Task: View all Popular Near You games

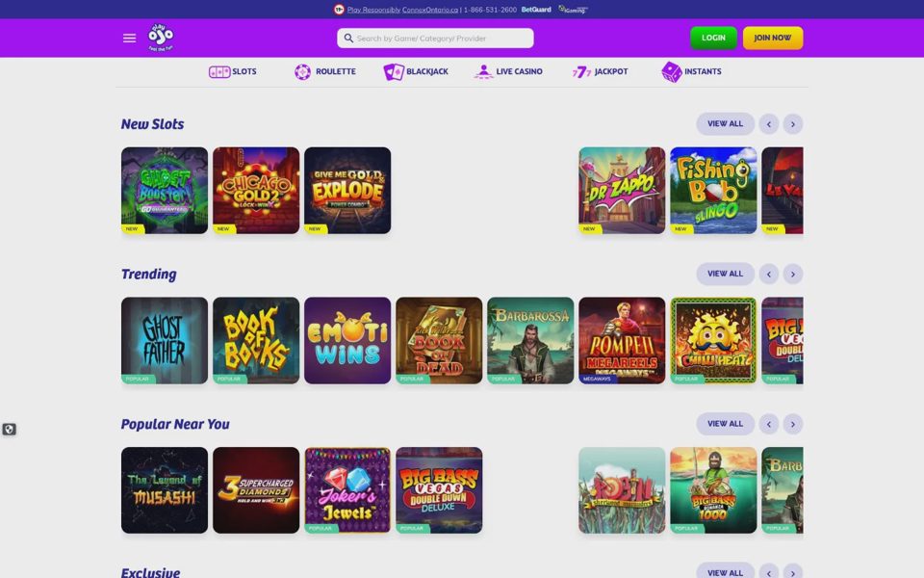Action: [x=725, y=424]
